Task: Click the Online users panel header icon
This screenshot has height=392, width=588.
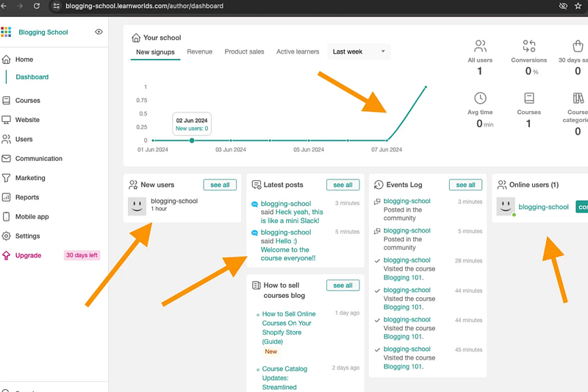Action: click(502, 185)
